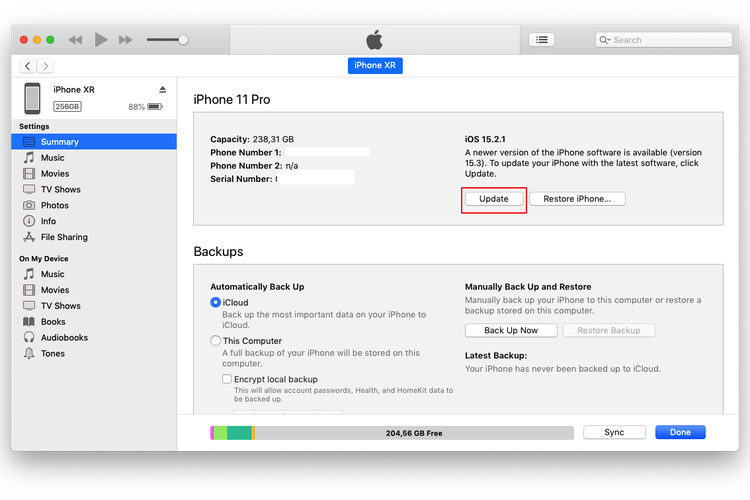Enable Encrypt local backup checkbox
Viewport: 750px width, 500px height.
pos(227,380)
